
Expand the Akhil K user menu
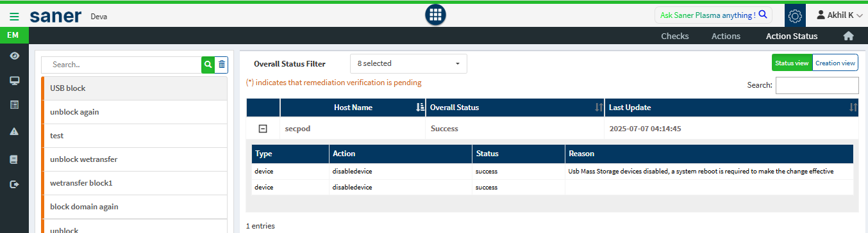pos(839,15)
